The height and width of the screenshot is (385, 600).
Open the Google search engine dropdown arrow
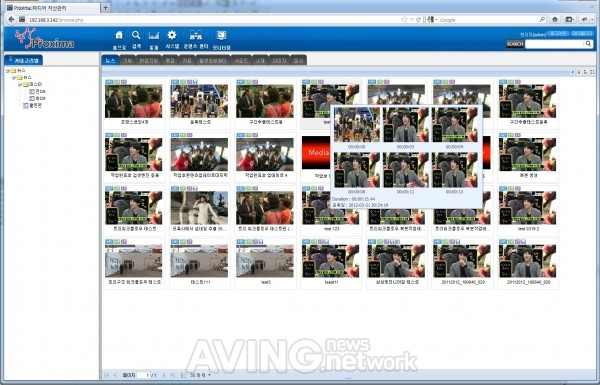click(436, 20)
